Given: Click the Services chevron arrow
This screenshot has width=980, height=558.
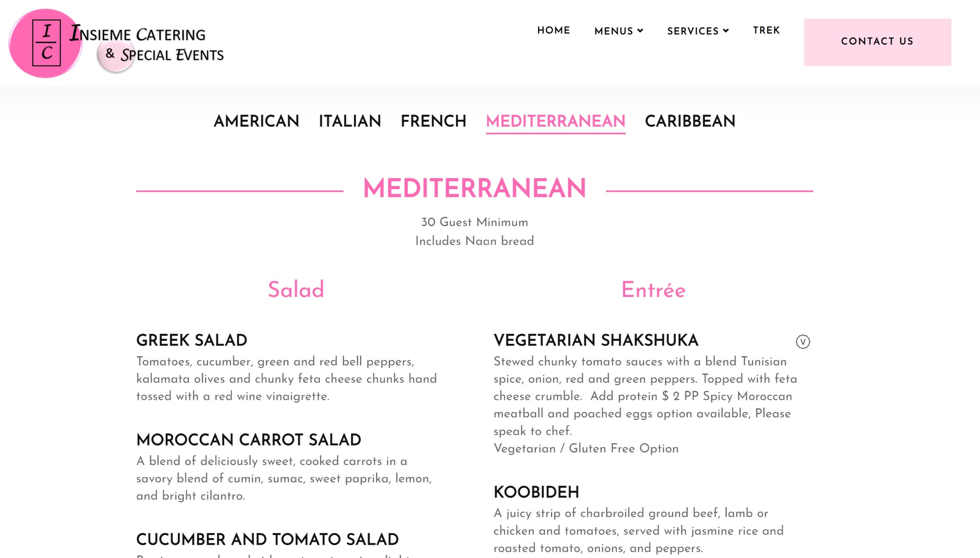Looking at the screenshot, I should tap(726, 31).
